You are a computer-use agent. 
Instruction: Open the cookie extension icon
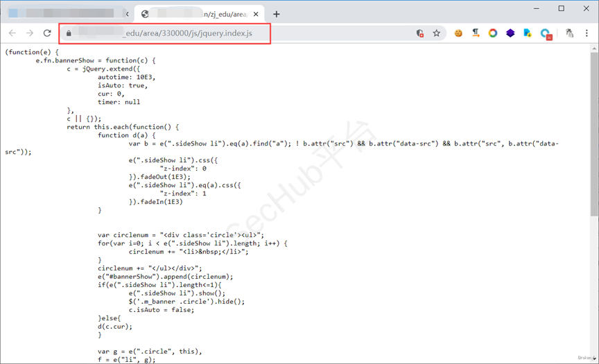tap(458, 33)
